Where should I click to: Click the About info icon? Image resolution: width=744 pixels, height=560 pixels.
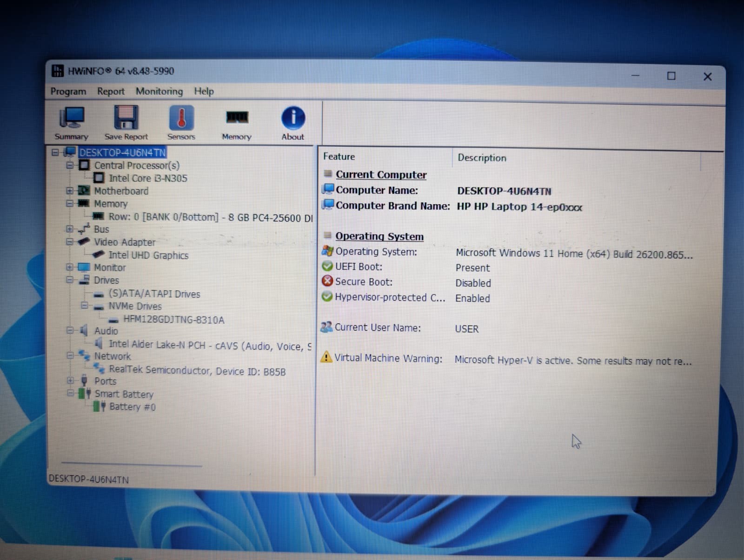pyautogui.click(x=293, y=118)
